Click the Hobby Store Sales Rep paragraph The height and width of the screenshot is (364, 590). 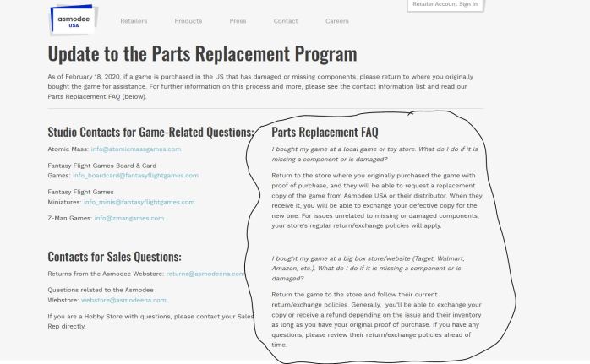[x=150, y=321]
